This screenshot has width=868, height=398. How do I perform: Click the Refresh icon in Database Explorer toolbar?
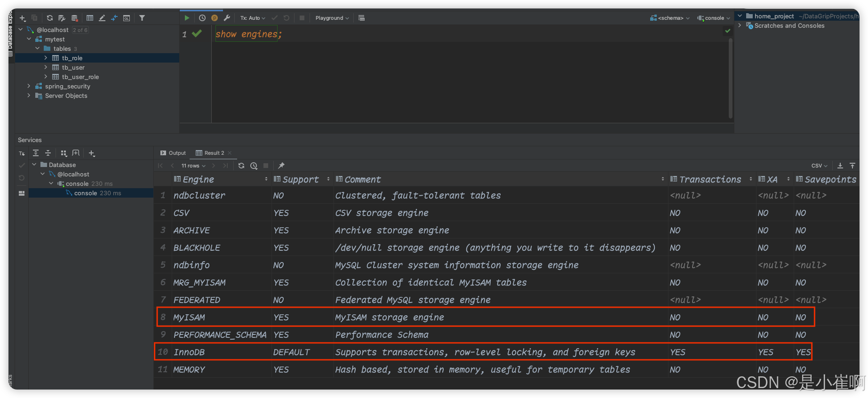point(50,18)
